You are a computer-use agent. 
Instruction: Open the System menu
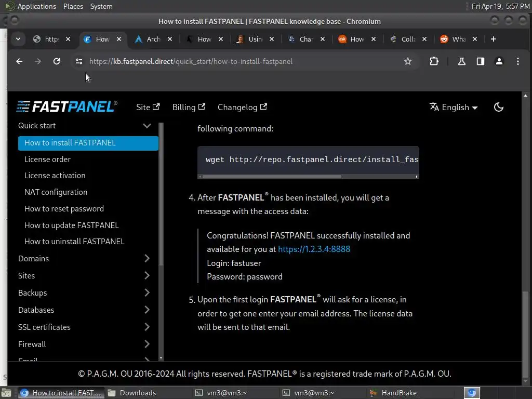(x=101, y=6)
